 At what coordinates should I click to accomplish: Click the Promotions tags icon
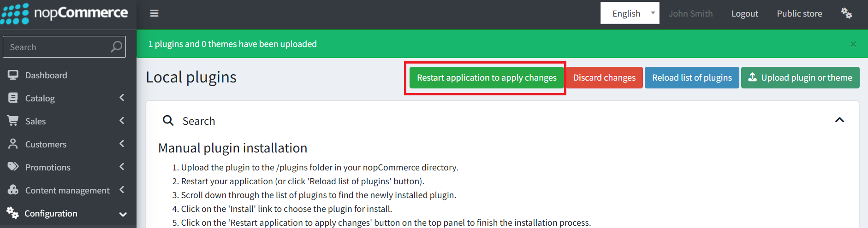pos(13,167)
